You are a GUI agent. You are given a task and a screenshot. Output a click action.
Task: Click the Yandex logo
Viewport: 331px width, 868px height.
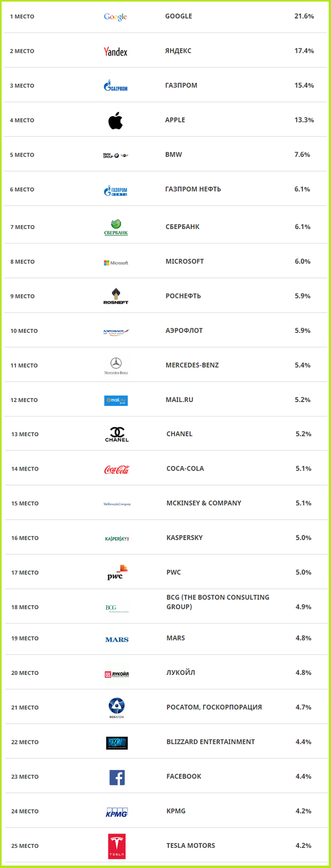pyautogui.click(x=116, y=52)
